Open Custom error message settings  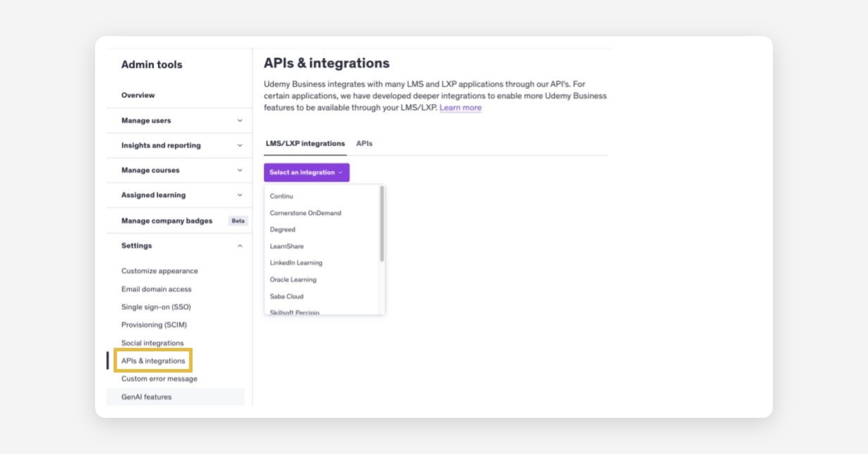click(x=159, y=379)
